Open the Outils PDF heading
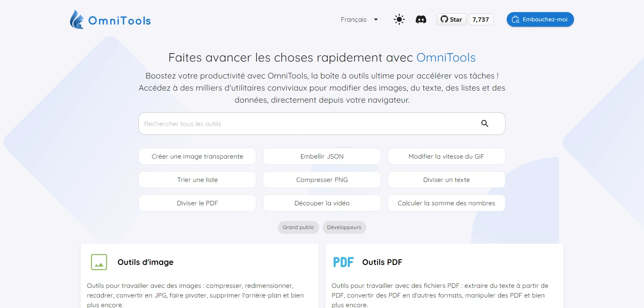 click(x=382, y=262)
